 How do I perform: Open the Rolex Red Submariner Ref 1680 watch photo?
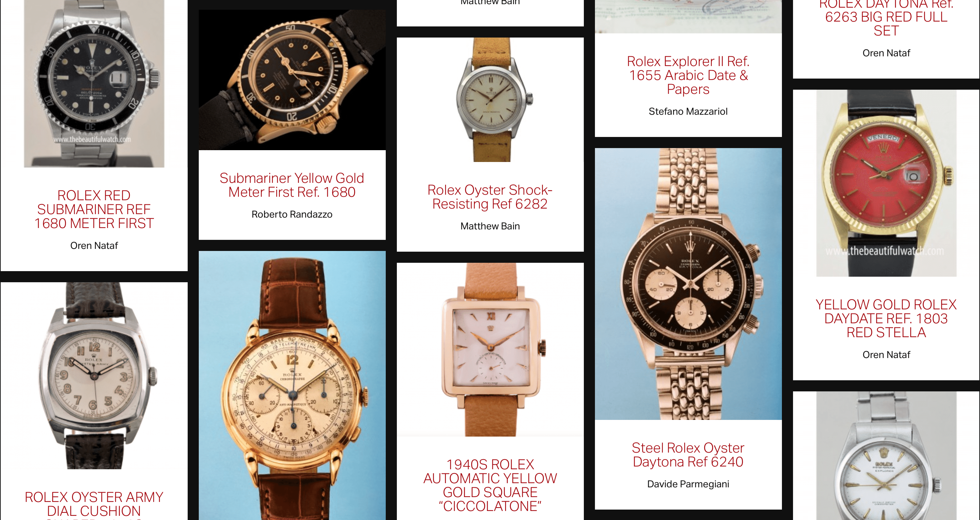[94, 83]
